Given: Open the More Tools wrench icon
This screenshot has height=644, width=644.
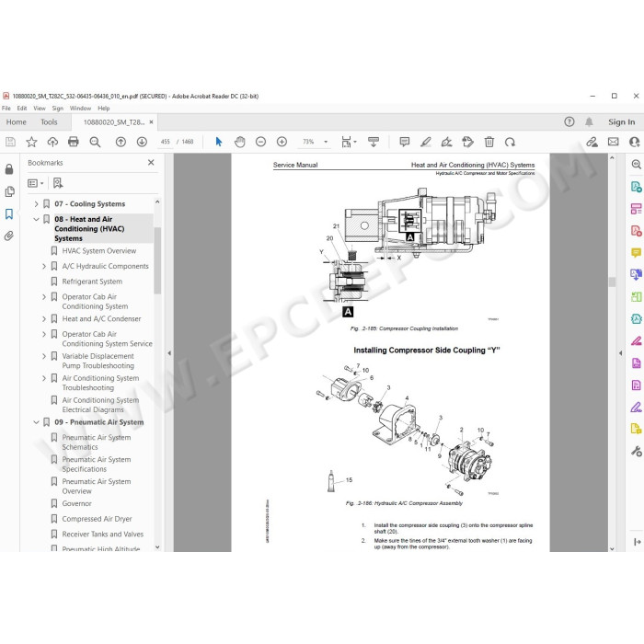Looking at the screenshot, I should (636, 451).
